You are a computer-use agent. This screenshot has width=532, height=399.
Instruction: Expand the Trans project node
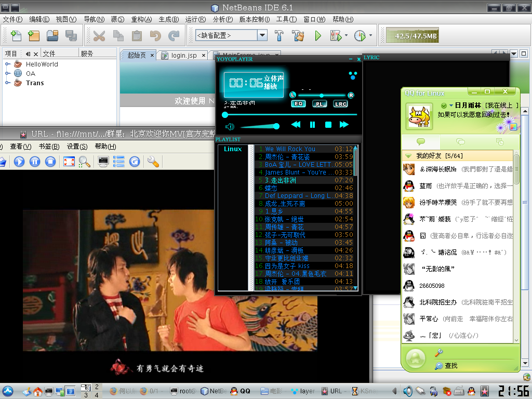[x=7, y=83]
